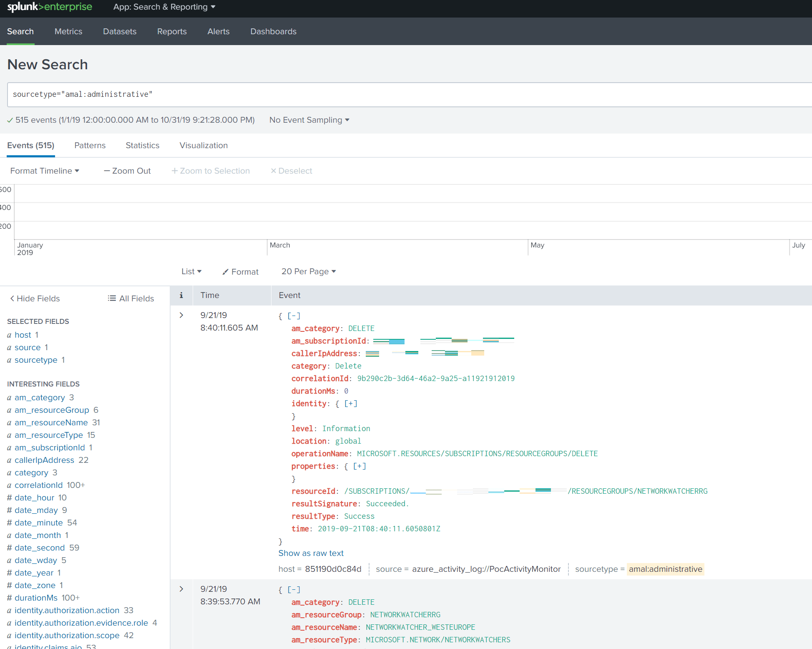
Task: Select the sourcetype field in sidebar
Action: click(36, 360)
